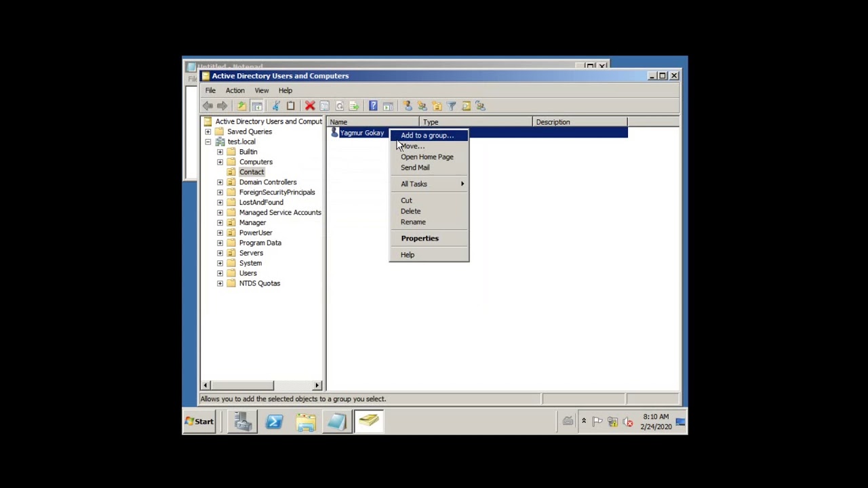The height and width of the screenshot is (488, 868).
Task: Click the Forward arrow toolbar icon
Action: pyautogui.click(x=222, y=106)
